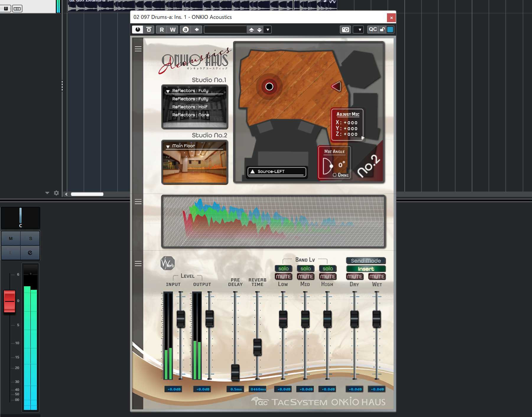Image resolution: width=532 pixels, height=417 pixels.
Task: Click the 0.5ms pre delay value
Action: tap(236, 389)
